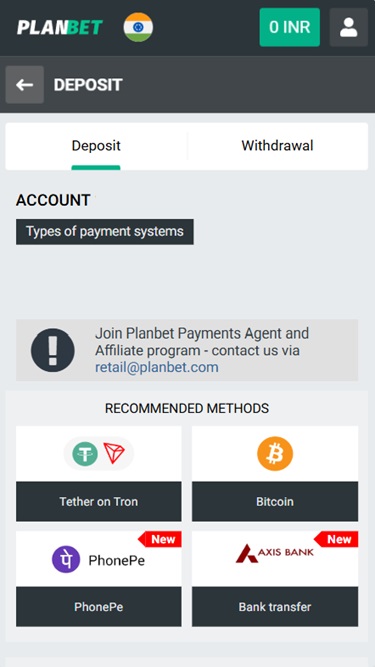The image size is (375, 667).
Task: Click the New badge on Axis Bank
Action: point(336,539)
